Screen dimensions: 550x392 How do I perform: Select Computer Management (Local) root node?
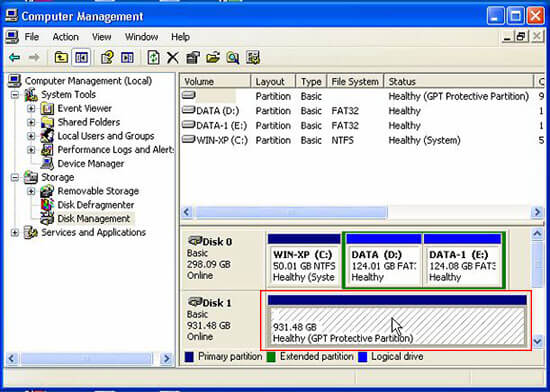coord(88,81)
